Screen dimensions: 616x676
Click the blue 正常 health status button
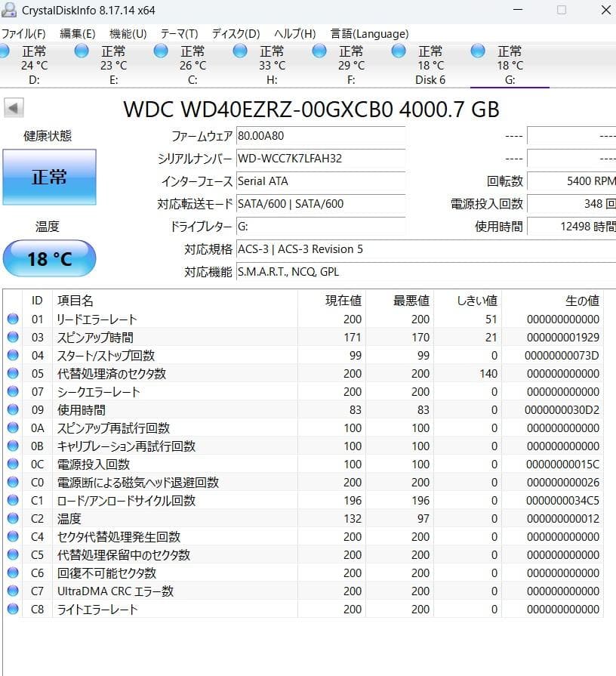(x=49, y=177)
